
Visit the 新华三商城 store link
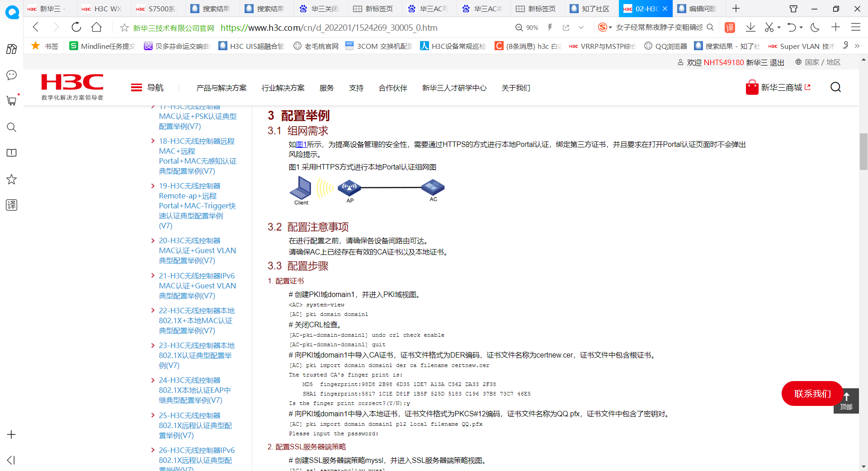point(778,87)
